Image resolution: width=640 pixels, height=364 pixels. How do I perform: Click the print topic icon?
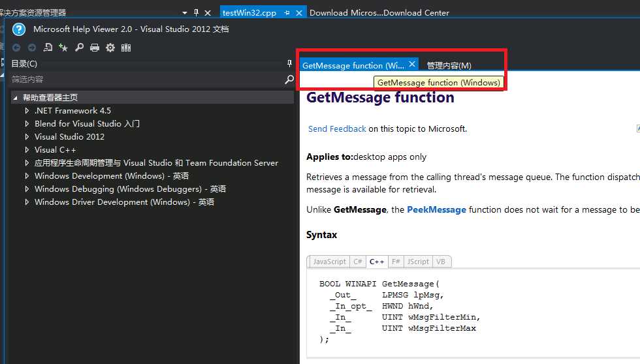(x=95, y=48)
